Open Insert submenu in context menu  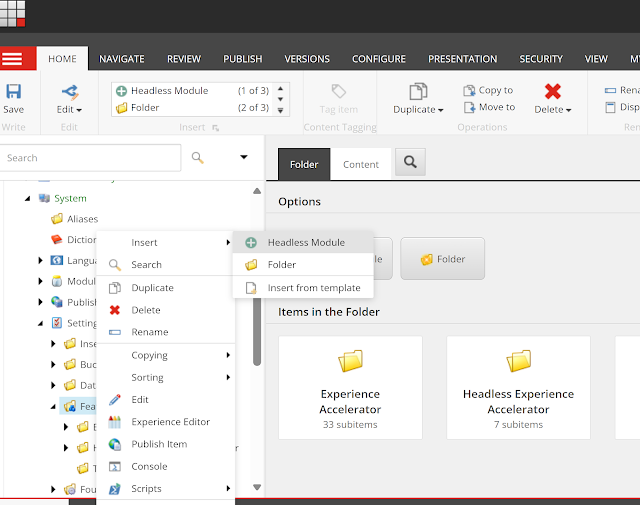tap(166, 242)
